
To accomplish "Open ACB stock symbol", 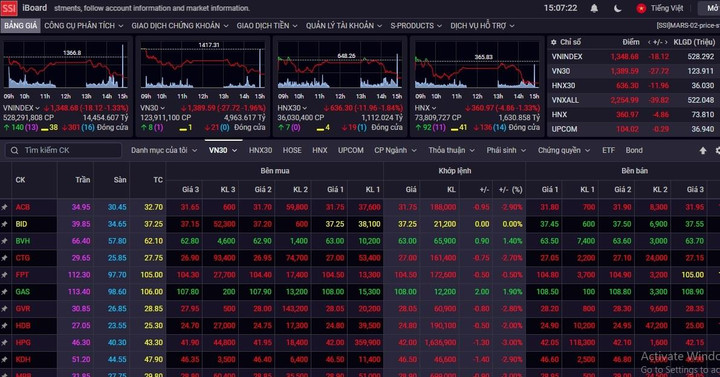I will point(22,207).
